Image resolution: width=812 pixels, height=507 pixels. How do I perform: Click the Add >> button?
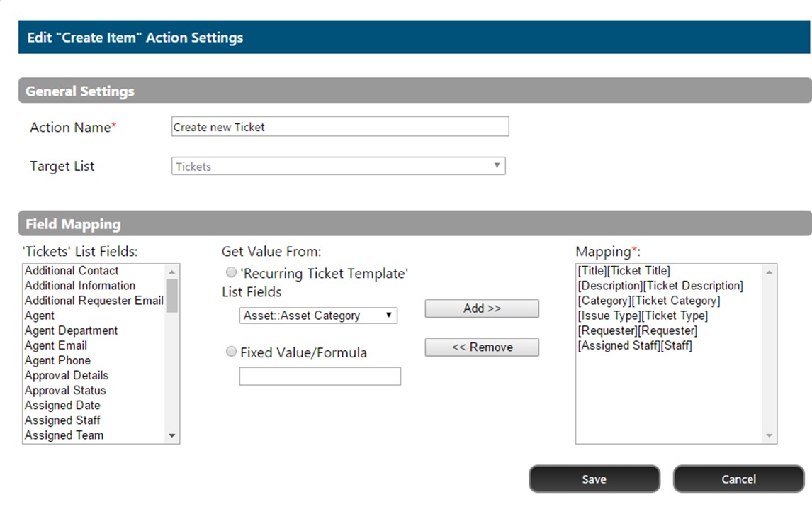click(482, 308)
